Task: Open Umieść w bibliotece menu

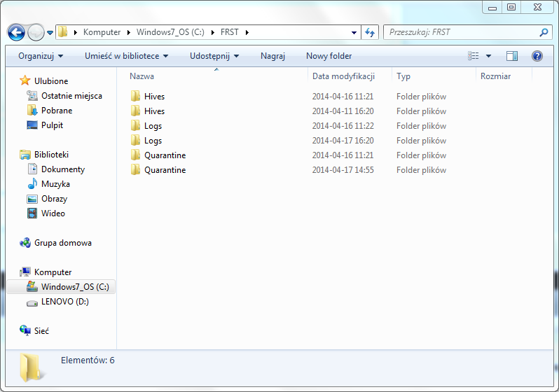Action: [127, 56]
